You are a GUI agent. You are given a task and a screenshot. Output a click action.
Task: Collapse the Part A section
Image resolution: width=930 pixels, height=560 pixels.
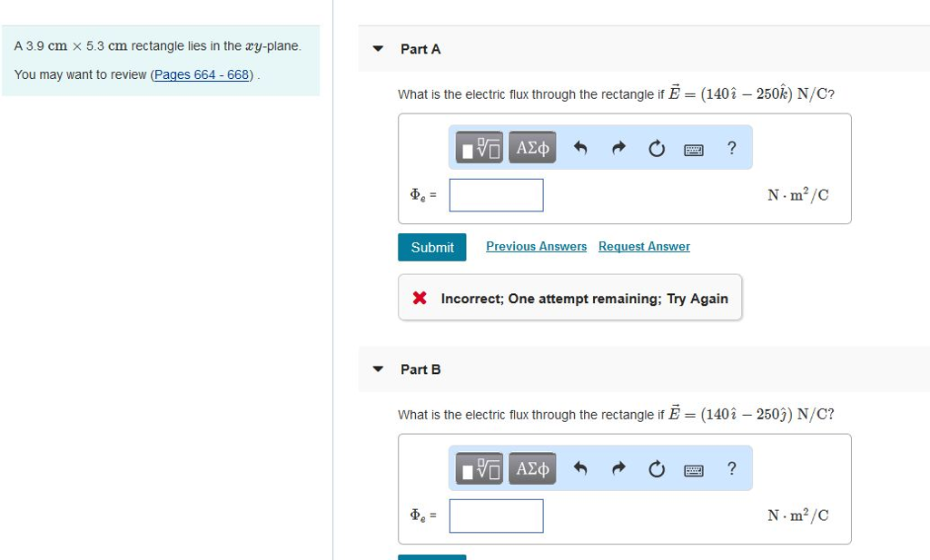coord(379,49)
